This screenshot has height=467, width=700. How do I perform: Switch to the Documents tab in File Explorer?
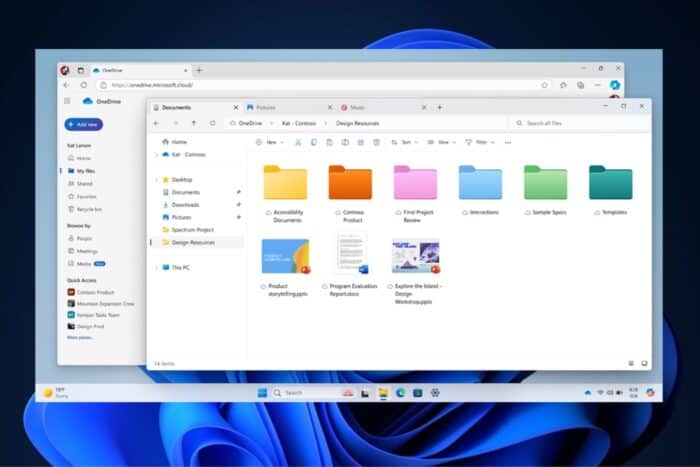[194, 108]
